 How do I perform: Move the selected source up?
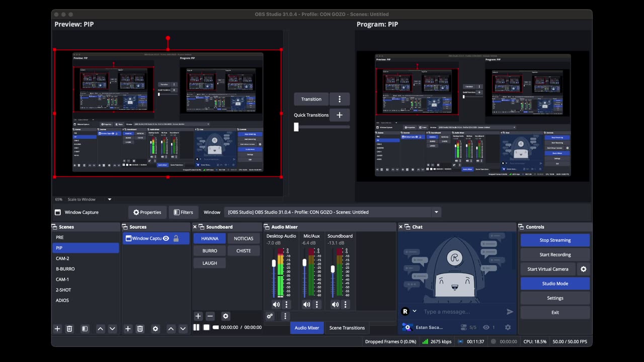(171, 329)
